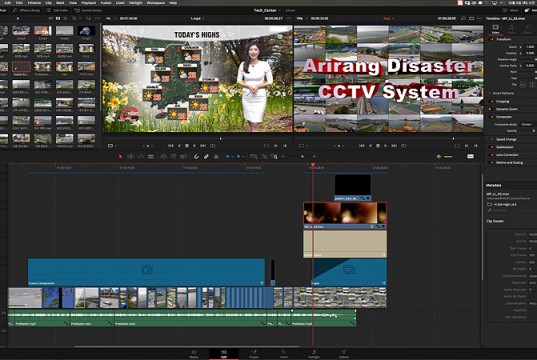Viewport: 537px width, 360px height.
Task: Play the source viewer clip
Action: pyautogui.click(x=195, y=146)
